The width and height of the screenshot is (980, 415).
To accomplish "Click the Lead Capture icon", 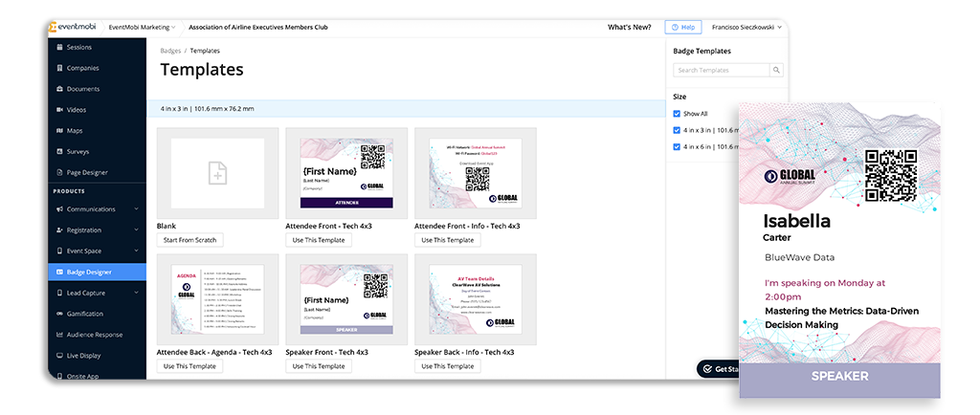I will click(59, 293).
